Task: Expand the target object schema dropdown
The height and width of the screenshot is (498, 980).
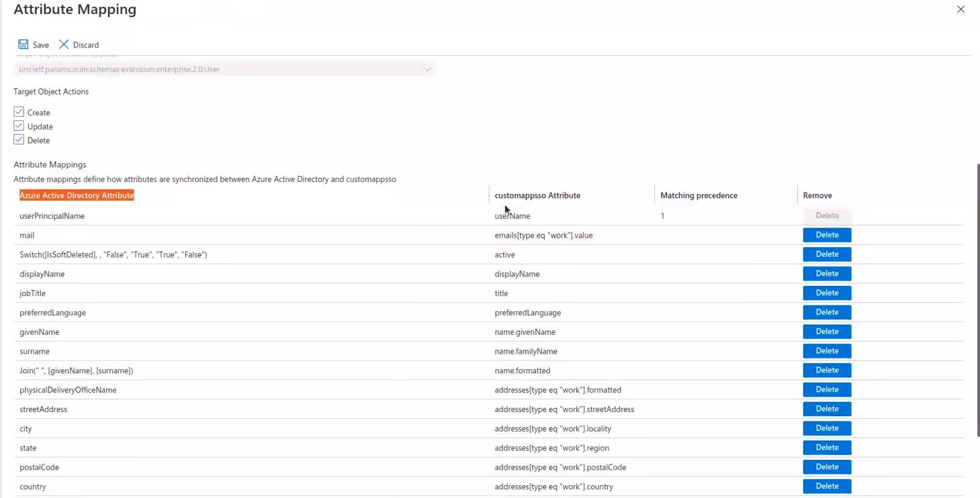Action: click(427, 69)
